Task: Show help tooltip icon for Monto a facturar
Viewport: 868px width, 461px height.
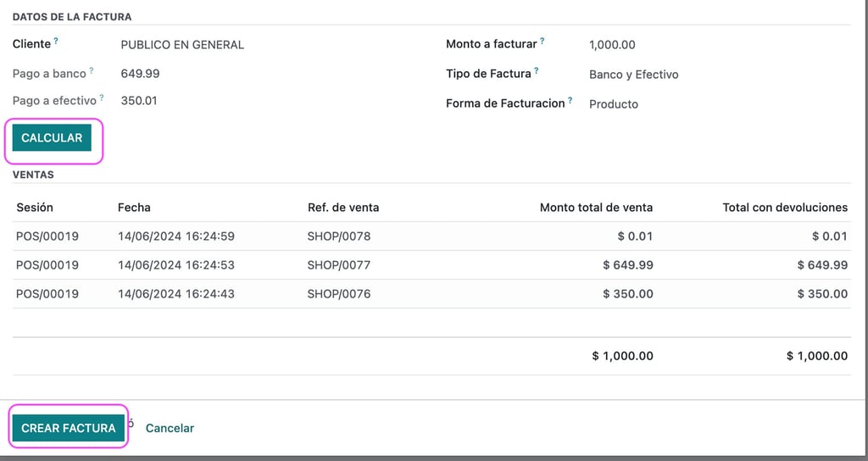Action: pos(542,41)
